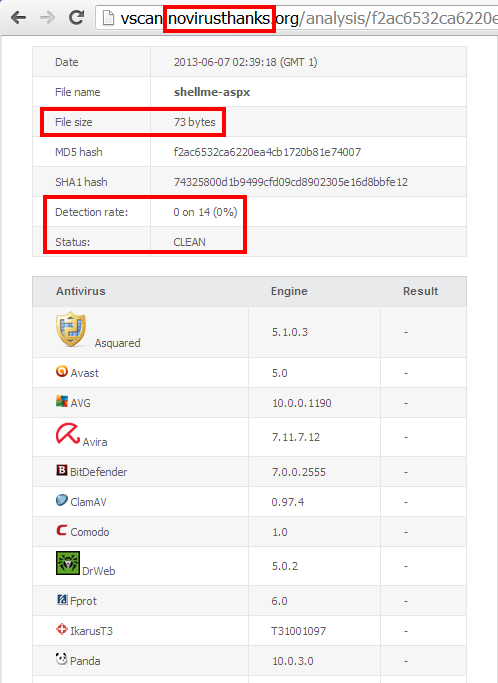The width and height of the screenshot is (498, 683).
Task: Select Fprot engine version 6.0
Action: coord(280,602)
